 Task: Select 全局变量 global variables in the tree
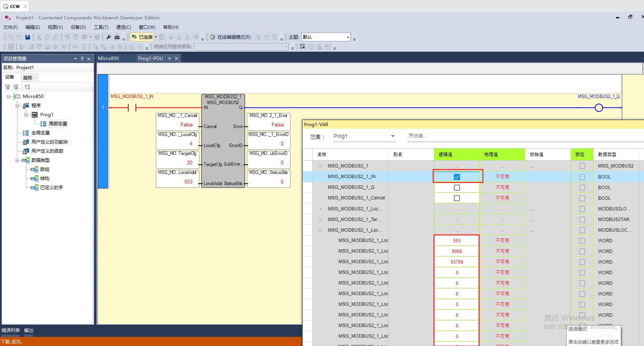(41, 133)
